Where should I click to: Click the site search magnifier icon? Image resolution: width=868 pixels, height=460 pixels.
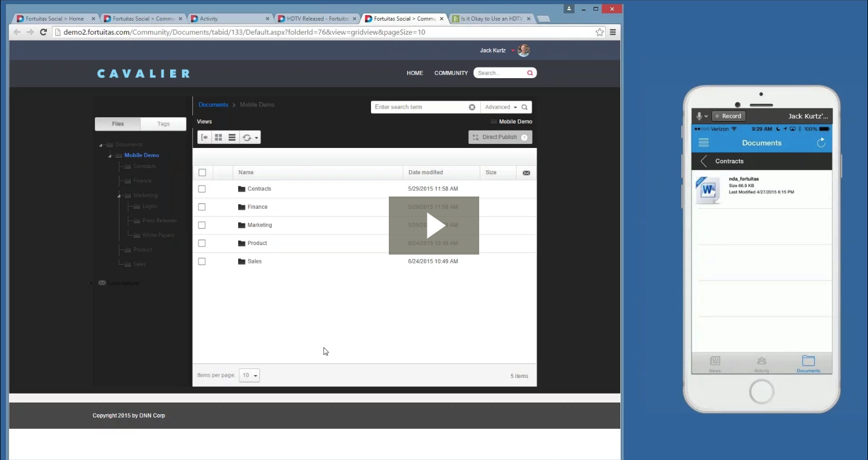[x=530, y=73]
